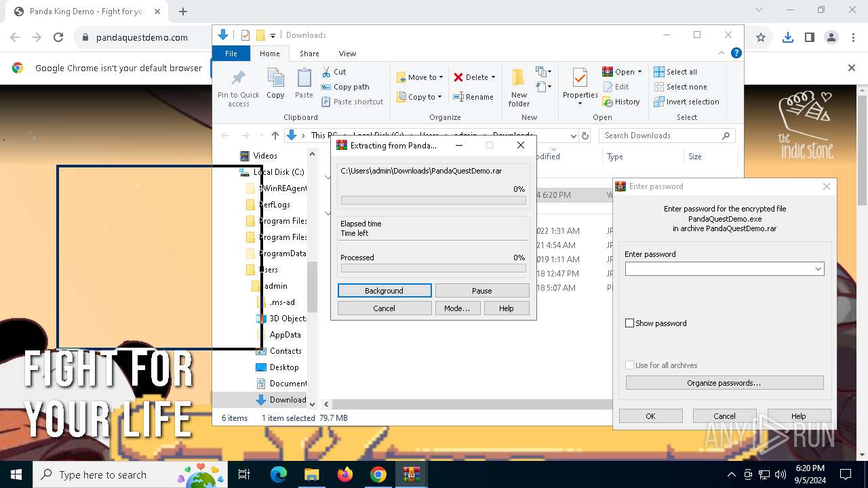Open Chrome tab search chevron
This screenshot has height=488, width=868.
pos(759,10)
